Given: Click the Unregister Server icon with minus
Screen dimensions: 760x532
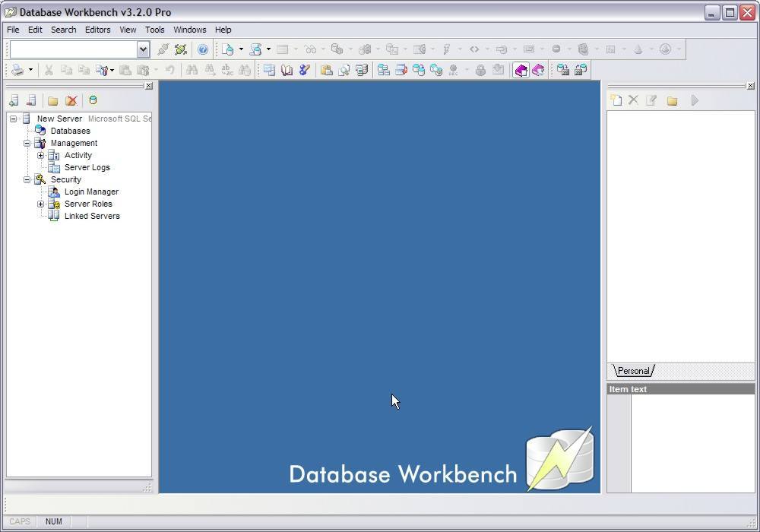Looking at the screenshot, I should pos(31,100).
